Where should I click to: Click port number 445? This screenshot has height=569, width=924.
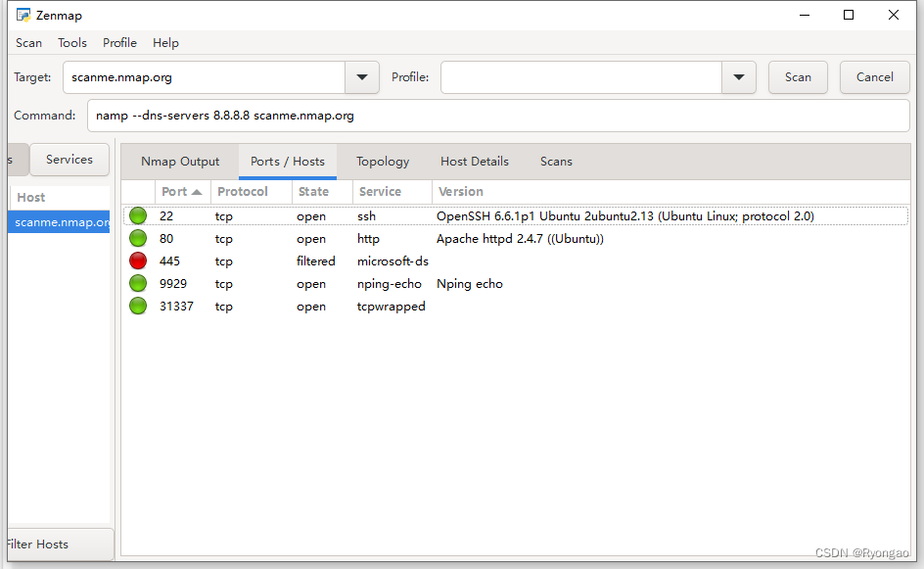[x=169, y=261]
